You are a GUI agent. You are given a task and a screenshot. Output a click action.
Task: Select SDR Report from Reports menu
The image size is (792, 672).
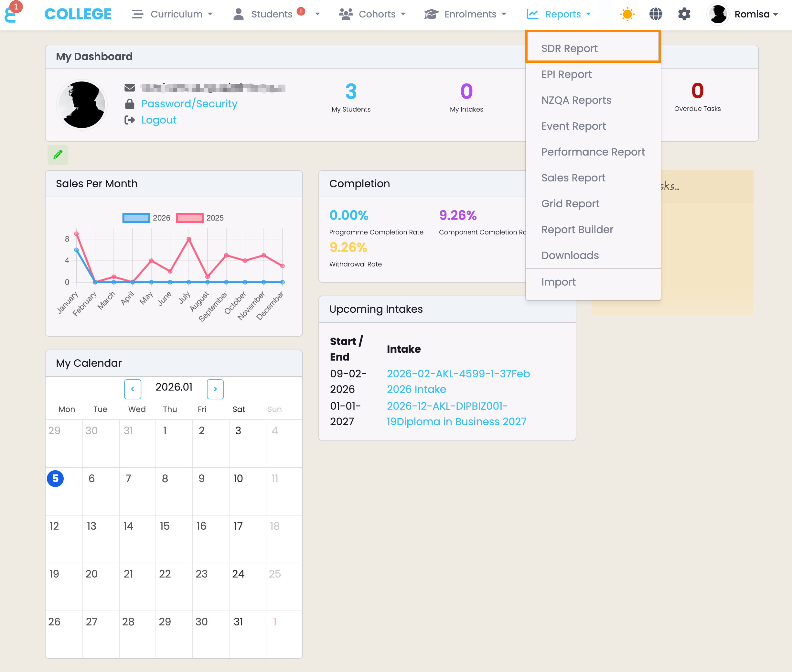point(569,49)
